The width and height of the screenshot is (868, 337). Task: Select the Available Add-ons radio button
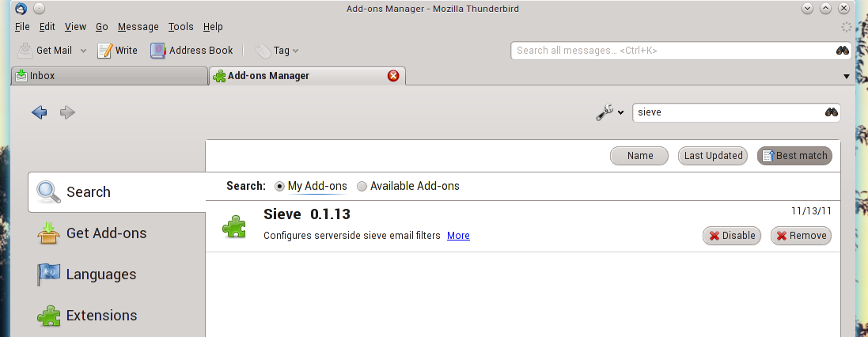tap(362, 187)
